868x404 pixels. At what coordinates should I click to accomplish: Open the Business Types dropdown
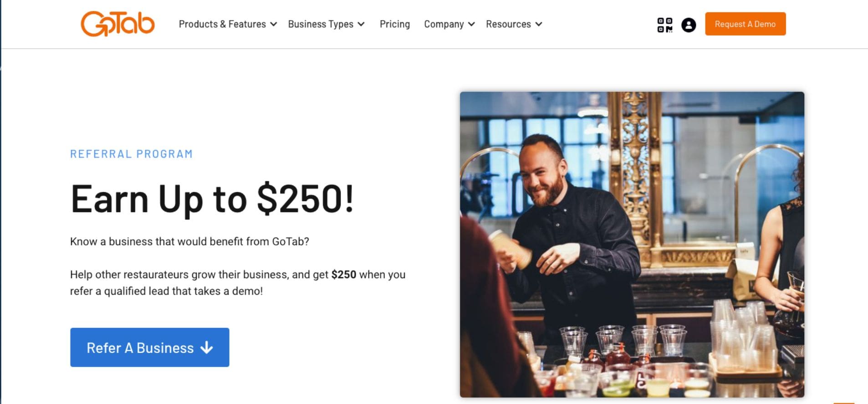point(320,24)
